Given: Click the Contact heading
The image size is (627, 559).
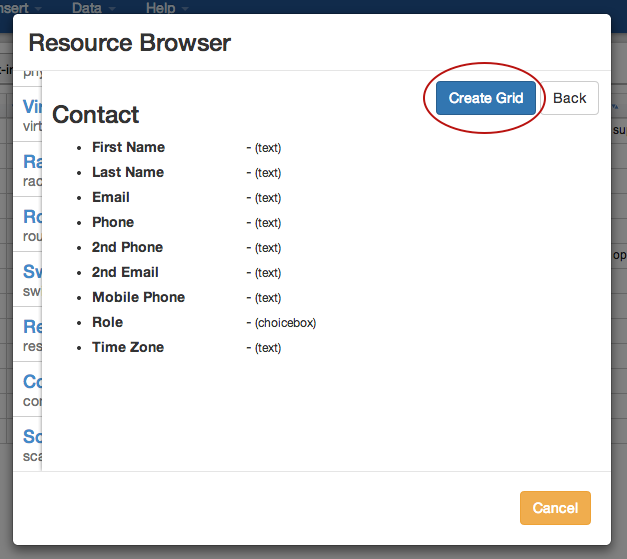Looking at the screenshot, I should [x=96, y=115].
